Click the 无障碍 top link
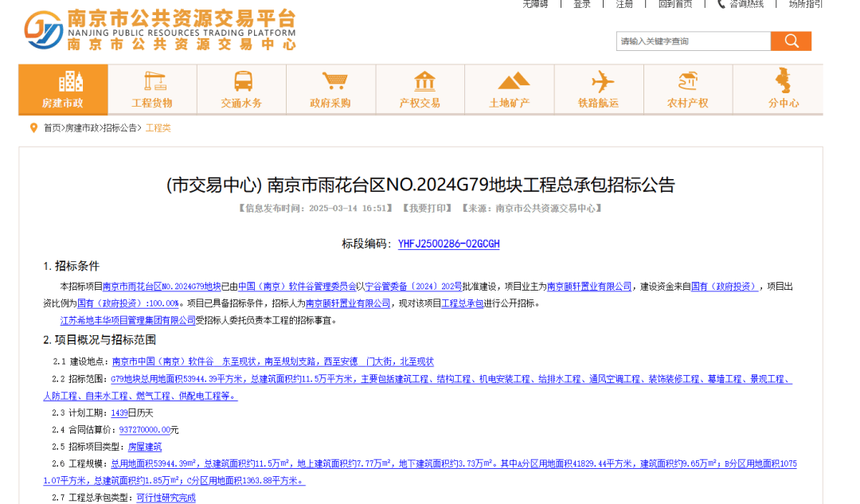Viewport: 860px width, 504px height. point(535,4)
